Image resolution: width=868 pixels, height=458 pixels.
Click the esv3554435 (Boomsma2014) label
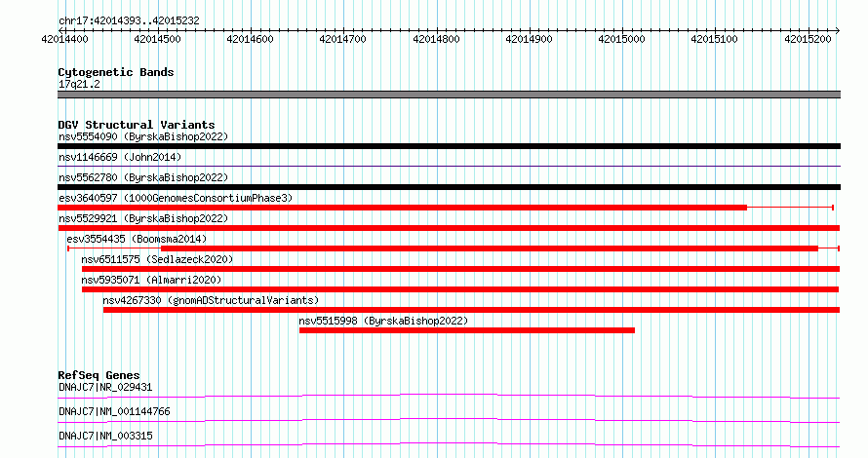point(137,239)
